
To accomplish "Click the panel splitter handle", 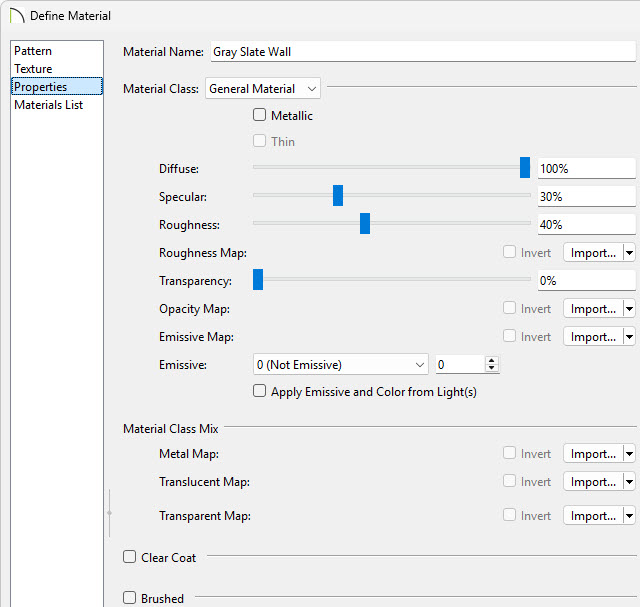I will coord(109,513).
